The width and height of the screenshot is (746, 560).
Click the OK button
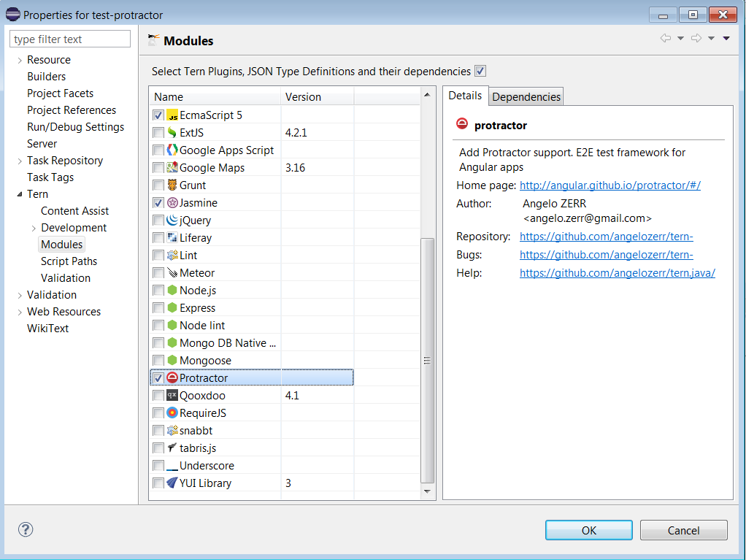pos(588,529)
